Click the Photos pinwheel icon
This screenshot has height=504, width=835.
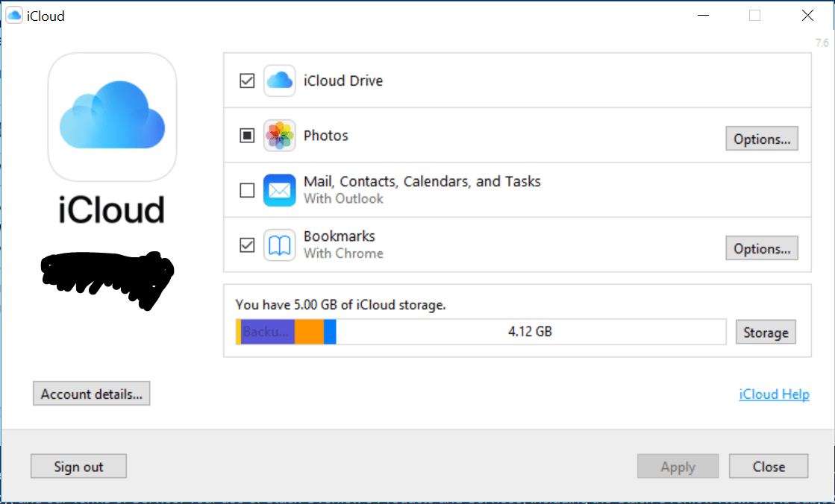(280, 136)
